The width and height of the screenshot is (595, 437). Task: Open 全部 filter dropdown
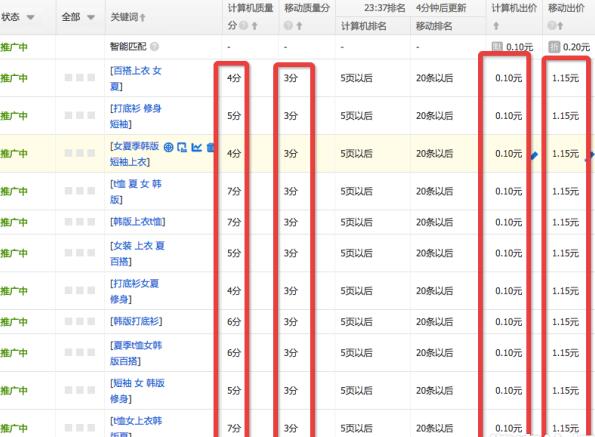tap(91, 17)
